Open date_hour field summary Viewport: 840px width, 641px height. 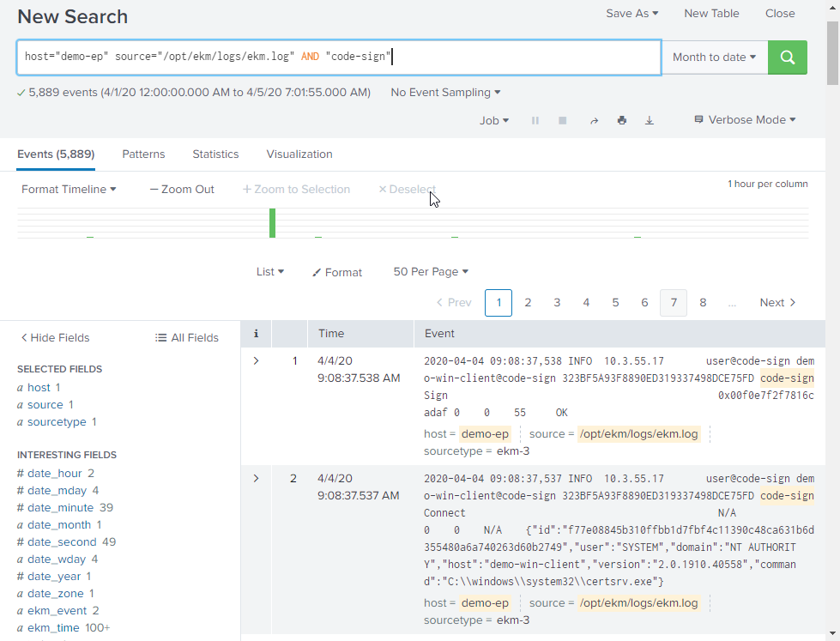(x=55, y=474)
